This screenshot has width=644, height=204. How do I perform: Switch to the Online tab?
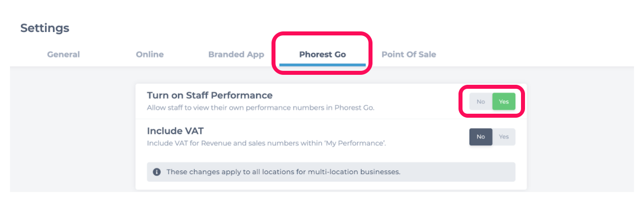point(149,54)
